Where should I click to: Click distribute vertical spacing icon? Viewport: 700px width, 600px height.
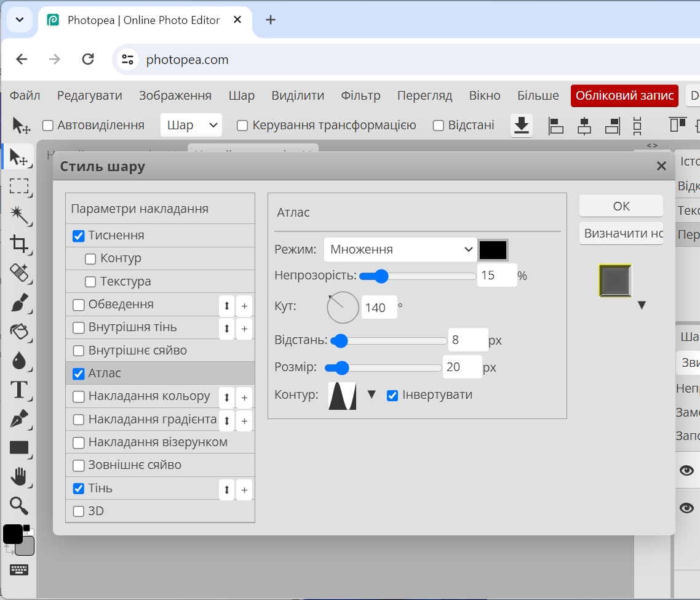pyautogui.click(x=637, y=126)
